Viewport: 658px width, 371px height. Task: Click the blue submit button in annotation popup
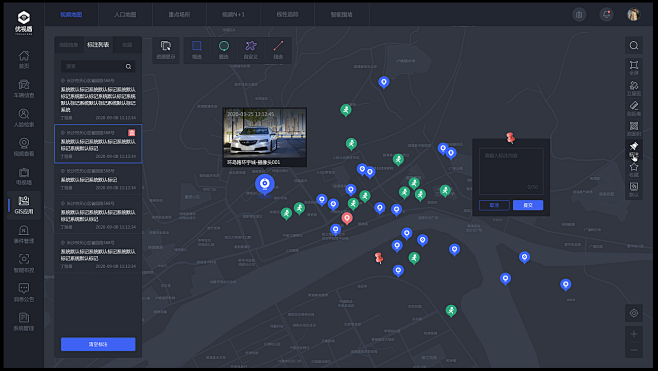(x=528, y=205)
